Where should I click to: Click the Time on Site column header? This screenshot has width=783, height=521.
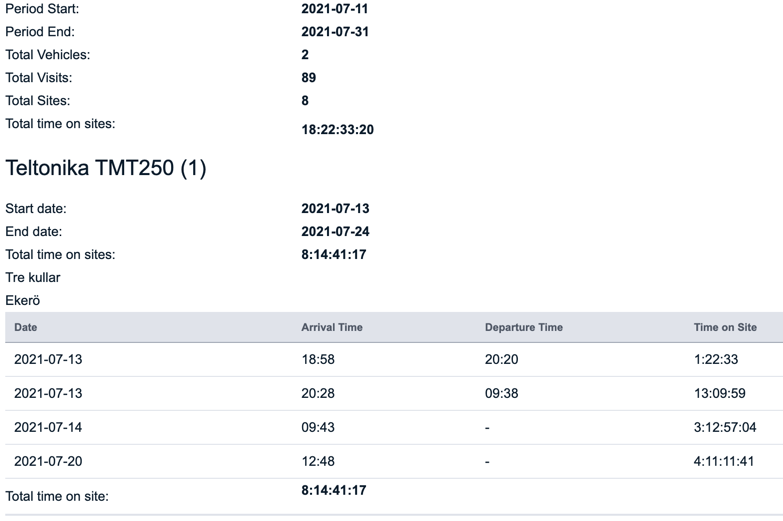click(725, 327)
